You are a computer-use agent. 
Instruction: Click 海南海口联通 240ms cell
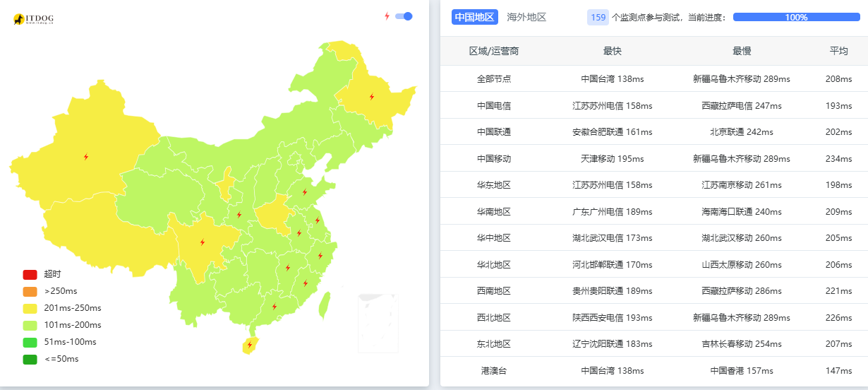[742, 211]
